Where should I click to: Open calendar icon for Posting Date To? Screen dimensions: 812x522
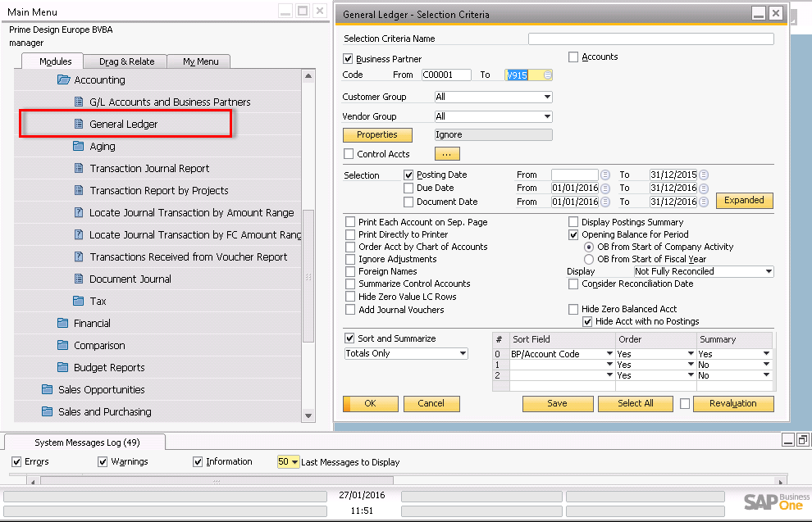point(704,175)
